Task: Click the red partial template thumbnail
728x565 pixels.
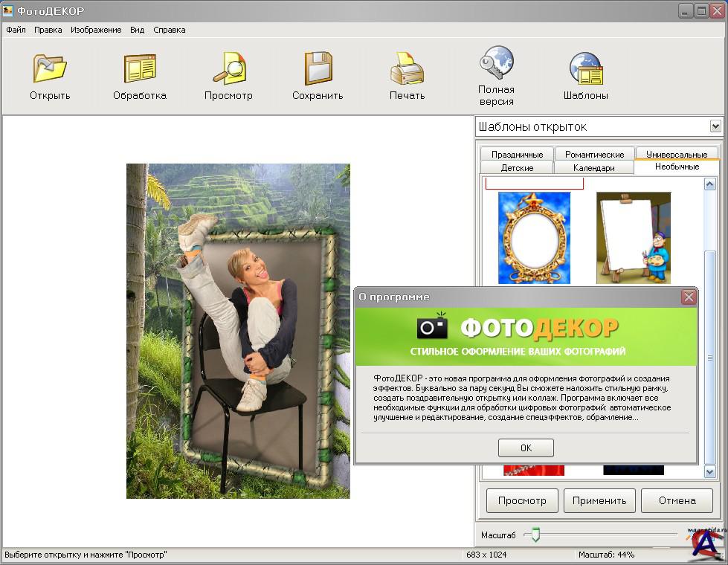Action: coord(534,470)
